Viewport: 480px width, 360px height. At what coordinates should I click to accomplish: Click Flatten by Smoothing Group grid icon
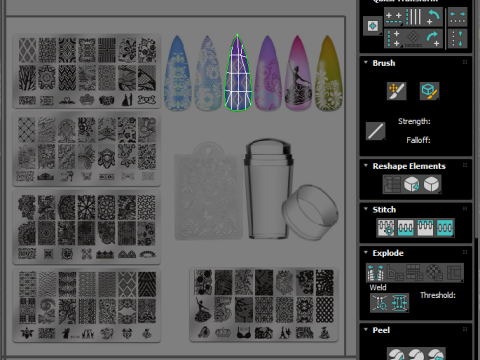pyautogui.click(x=415, y=273)
